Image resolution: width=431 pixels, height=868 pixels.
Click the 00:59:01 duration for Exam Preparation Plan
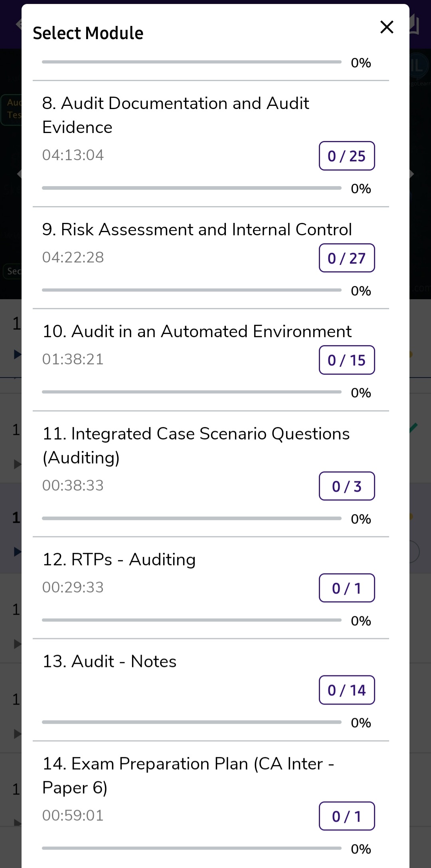point(73,815)
